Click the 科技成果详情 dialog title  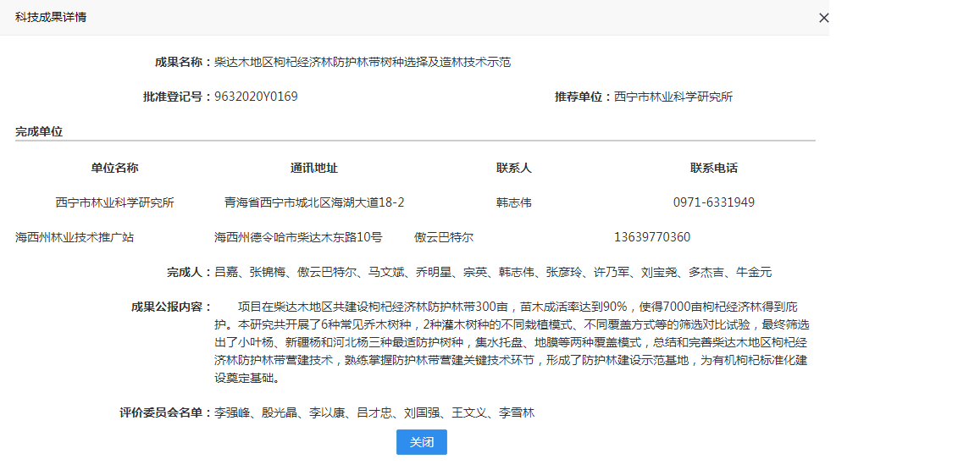51,18
